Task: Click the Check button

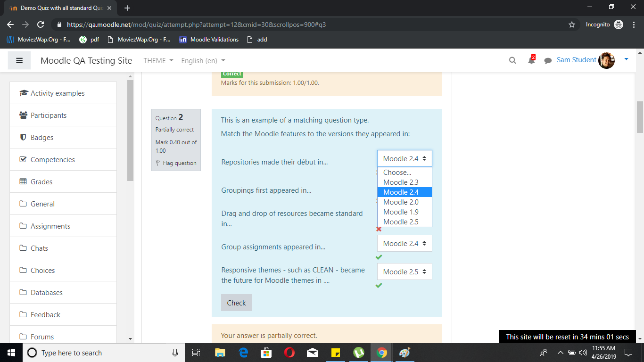Action: point(236,303)
